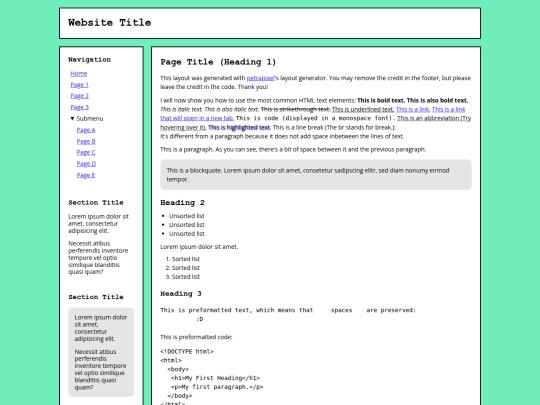Click the 'Page Title (Heading 1)' heading
The height and width of the screenshot is (405, 540).
coord(218,62)
